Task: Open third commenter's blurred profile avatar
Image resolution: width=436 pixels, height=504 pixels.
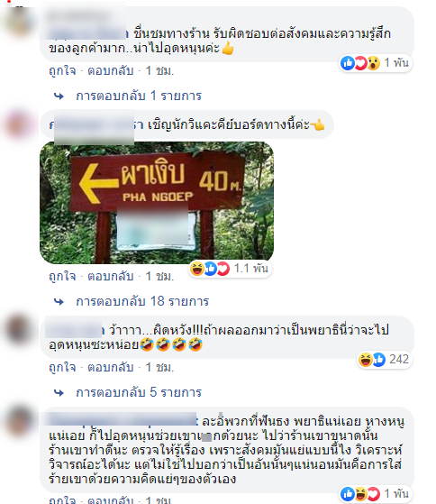Action: 19,329
